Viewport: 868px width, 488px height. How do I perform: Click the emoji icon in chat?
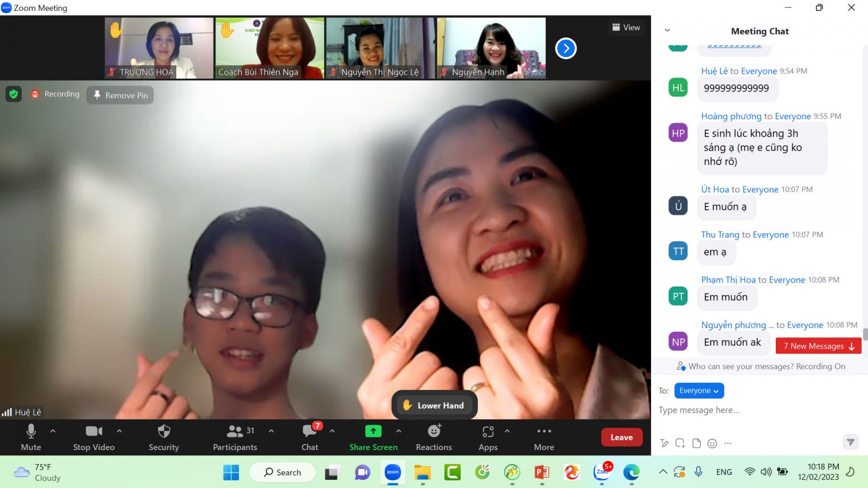pos(712,444)
